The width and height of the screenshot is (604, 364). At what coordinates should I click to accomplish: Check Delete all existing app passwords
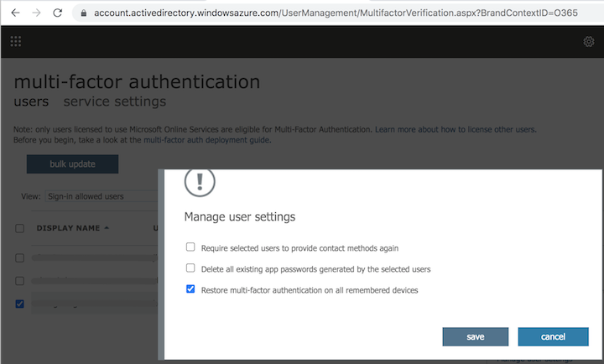click(190, 268)
